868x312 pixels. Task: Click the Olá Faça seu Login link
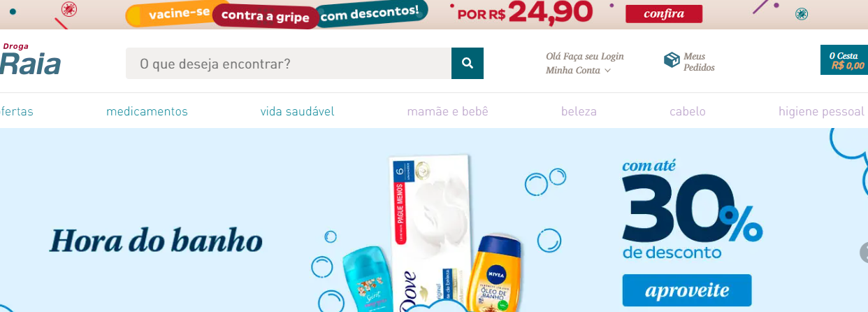pos(585,56)
